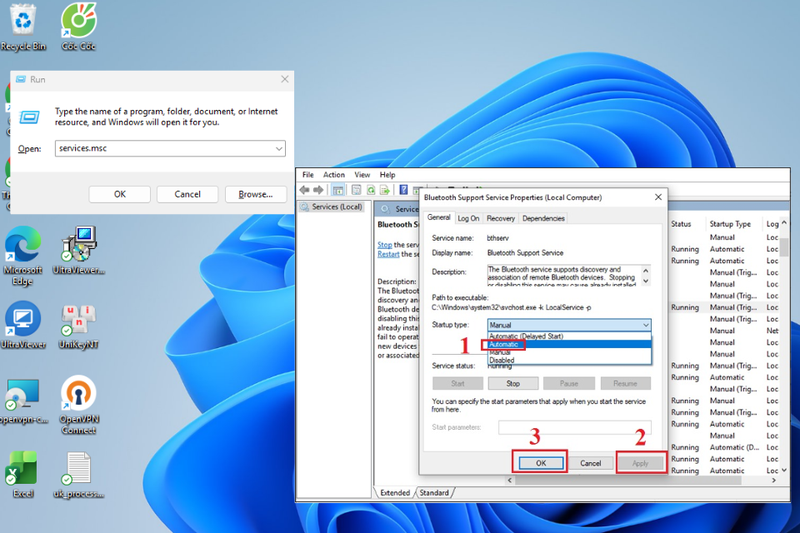Click the Restart the service link
This screenshot has width=800, height=533.
coord(388,254)
